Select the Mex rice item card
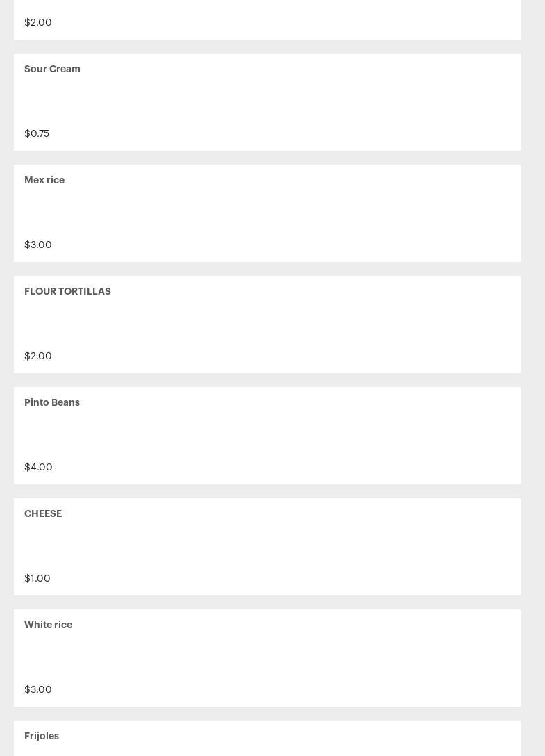 point(267,213)
